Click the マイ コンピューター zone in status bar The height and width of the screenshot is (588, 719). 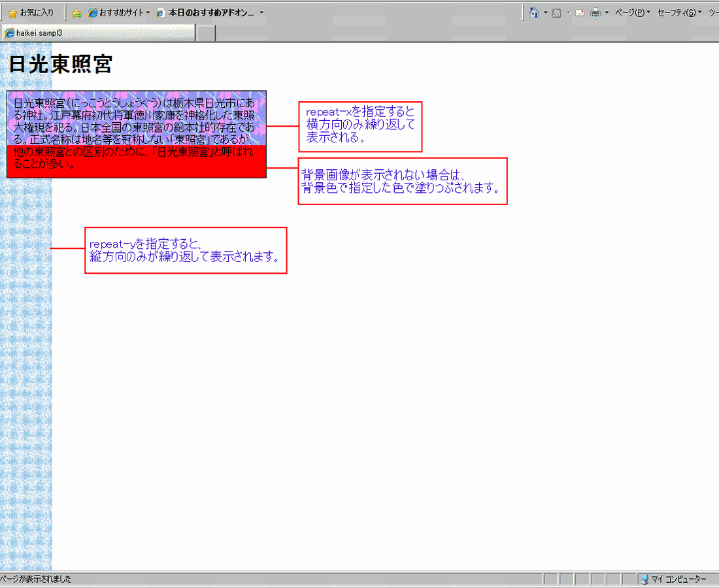[678, 580]
